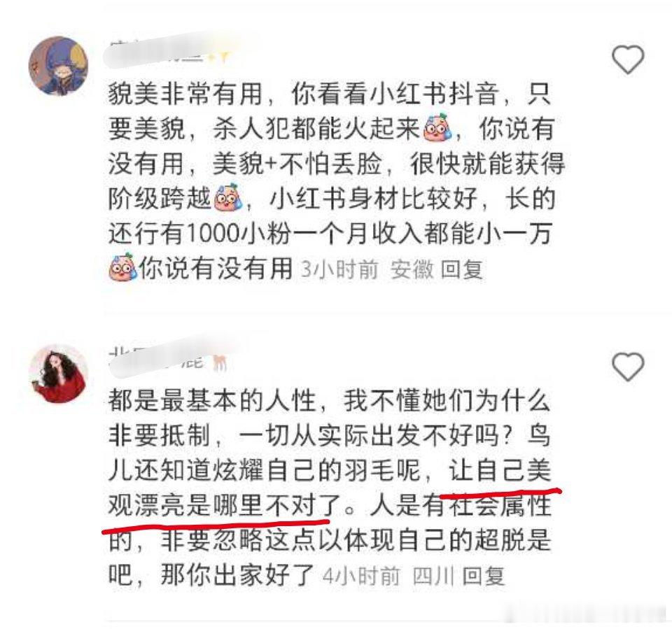
Task: Click the 四川 location label
Action: 433,577
